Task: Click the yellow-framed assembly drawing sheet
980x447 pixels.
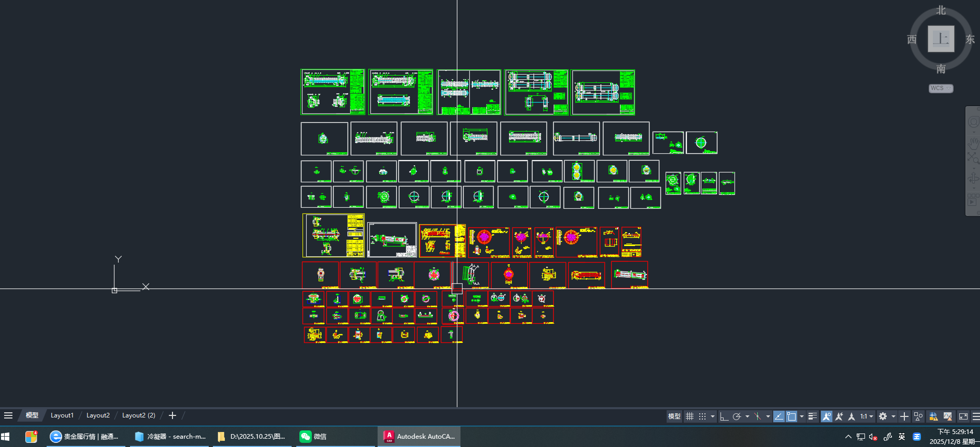Action: point(334,236)
